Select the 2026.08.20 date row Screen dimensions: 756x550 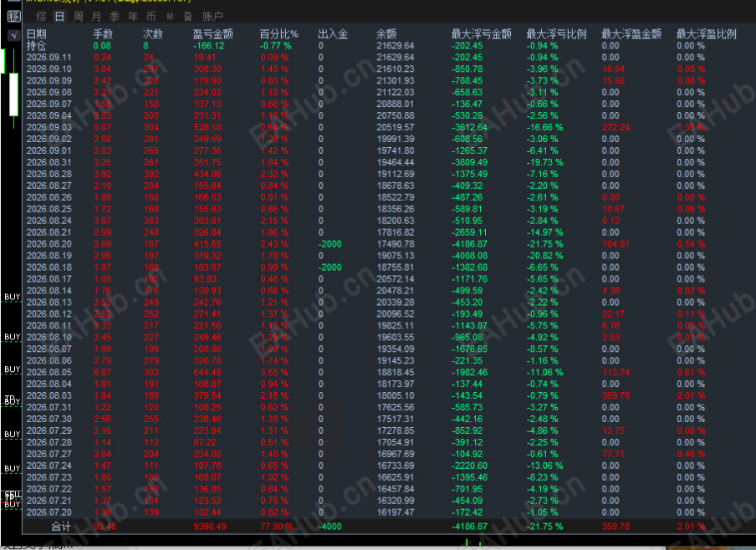point(49,244)
